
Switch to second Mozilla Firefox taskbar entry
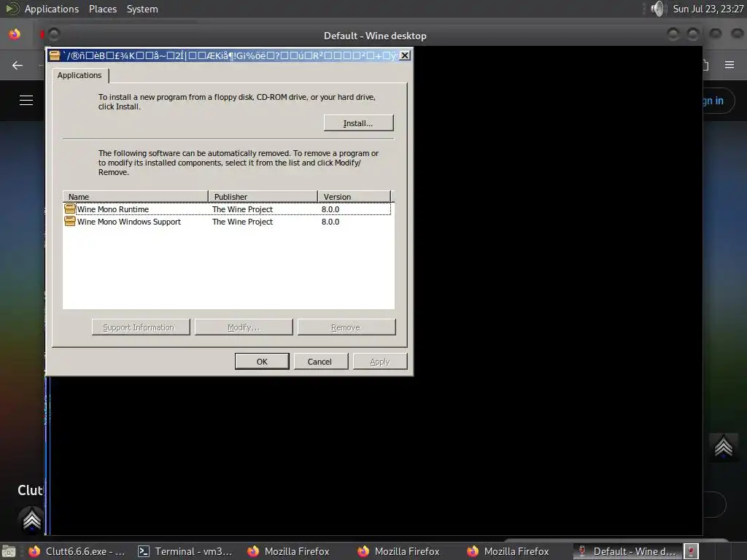point(398,551)
